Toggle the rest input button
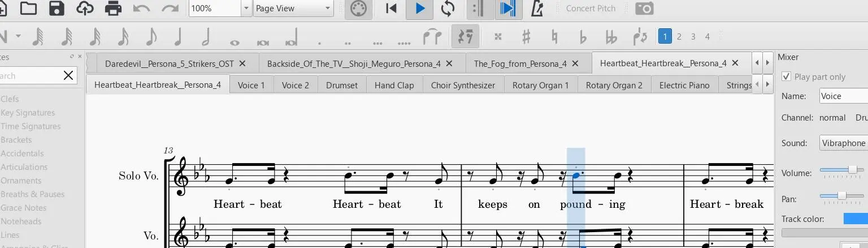 tap(466, 37)
